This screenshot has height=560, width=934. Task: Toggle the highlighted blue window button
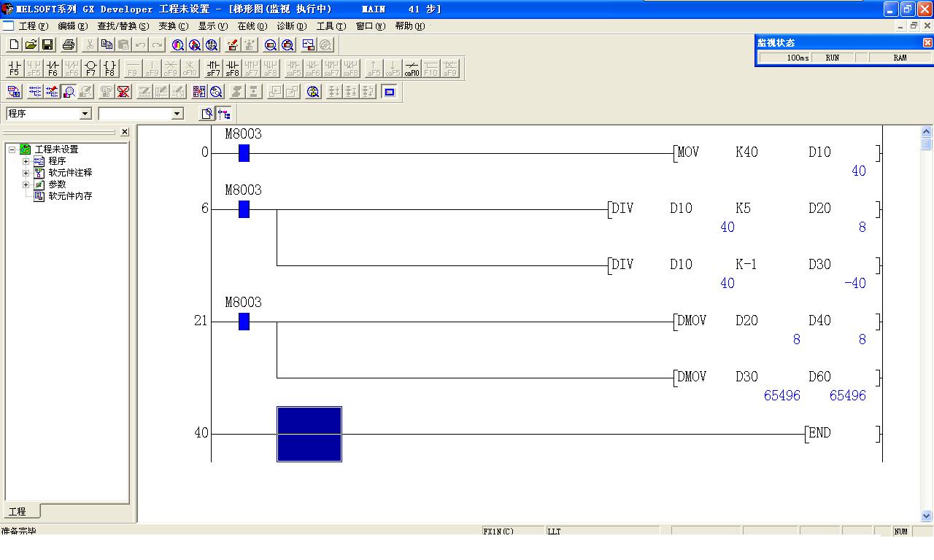[x=390, y=92]
